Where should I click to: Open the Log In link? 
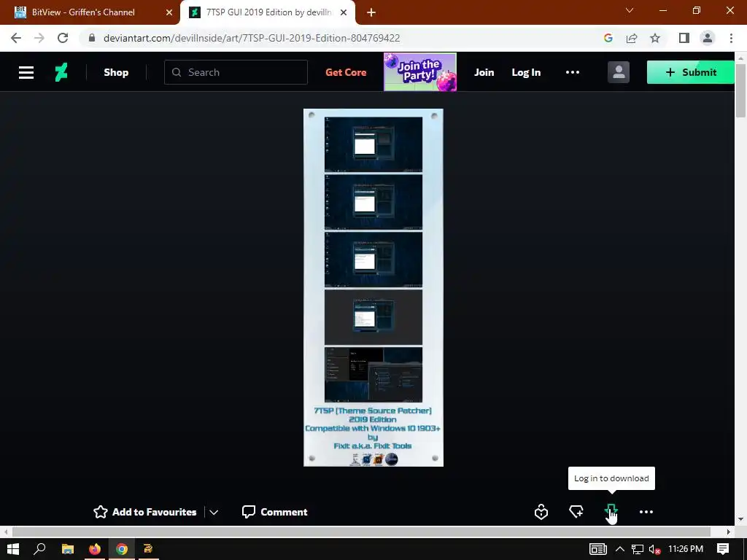pos(526,72)
